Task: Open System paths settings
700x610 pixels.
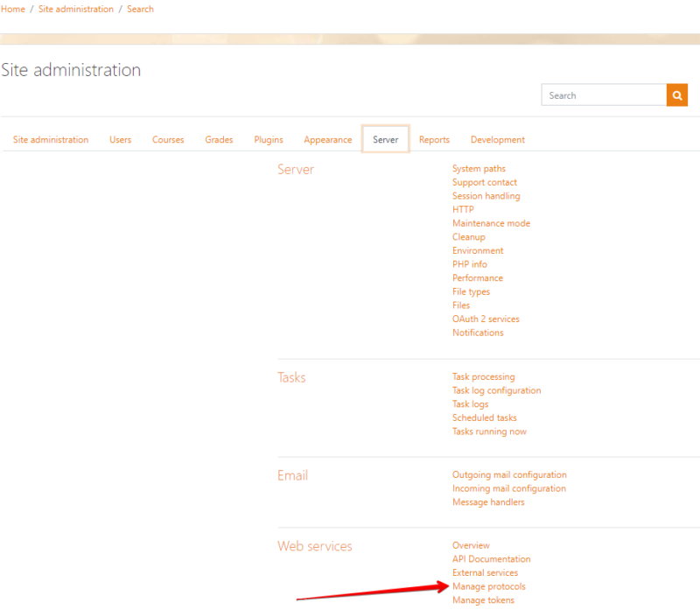Action: [x=479, y=169]
